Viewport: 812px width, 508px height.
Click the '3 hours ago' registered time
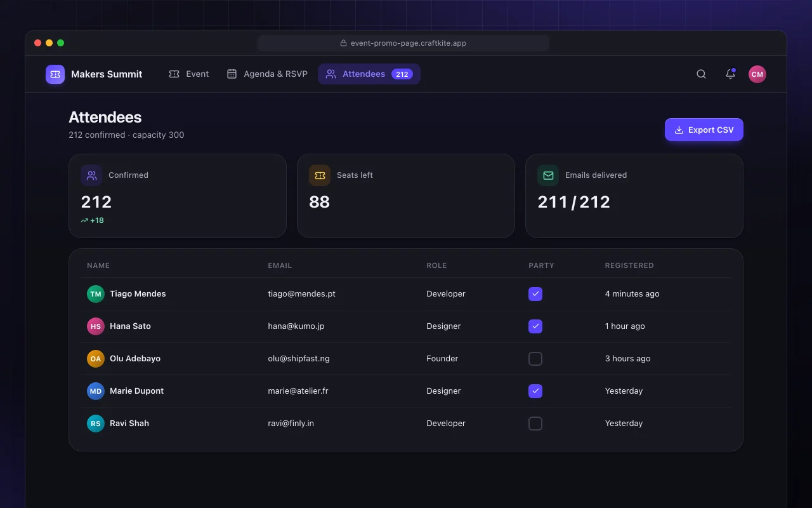click(627, 359)
